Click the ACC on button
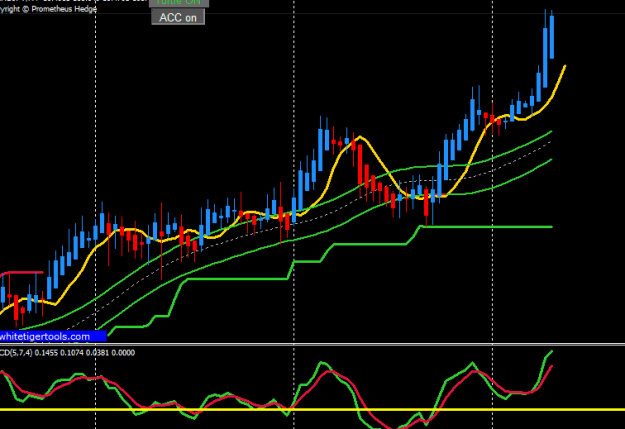Image resolution: width=625 pixels, height=429 pixels. [x=178, y=17]
